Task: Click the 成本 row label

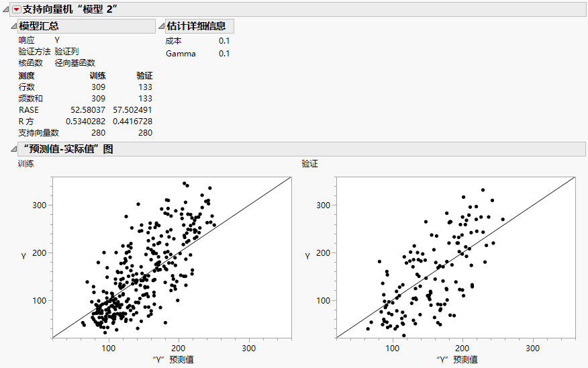Action: point(174,41)
